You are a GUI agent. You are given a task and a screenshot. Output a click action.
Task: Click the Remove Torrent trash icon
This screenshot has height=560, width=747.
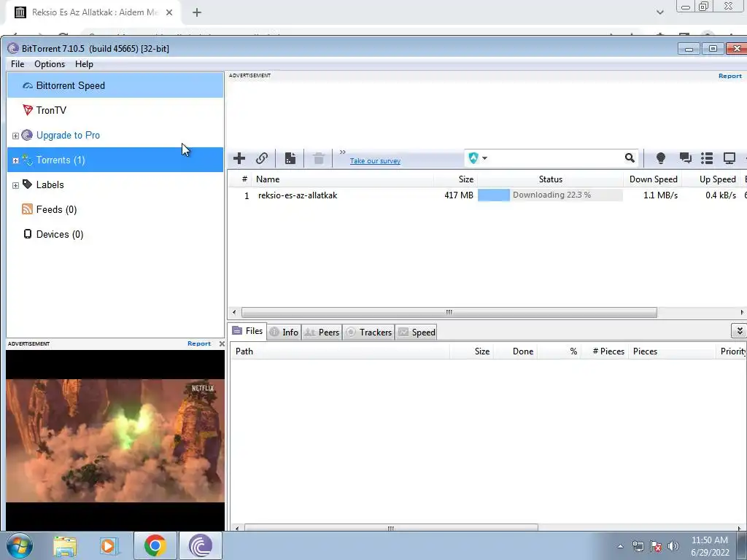[319, 158]
